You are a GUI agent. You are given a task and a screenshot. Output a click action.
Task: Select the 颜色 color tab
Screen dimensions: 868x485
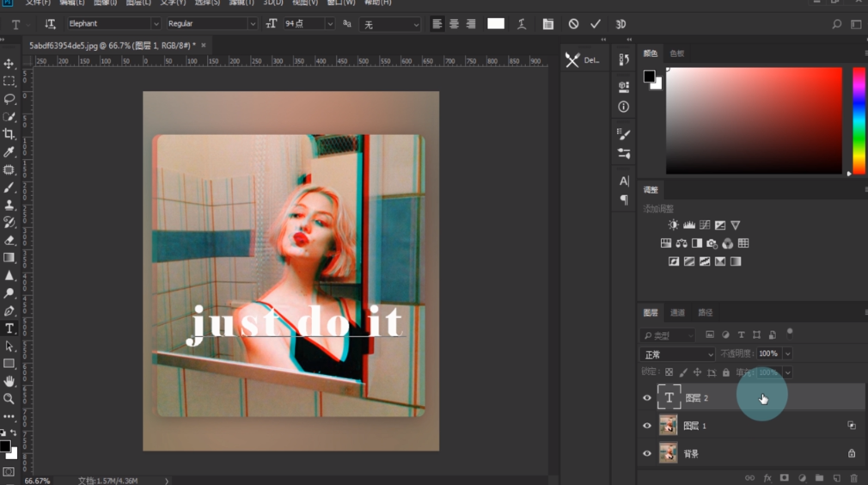[651, 53]
